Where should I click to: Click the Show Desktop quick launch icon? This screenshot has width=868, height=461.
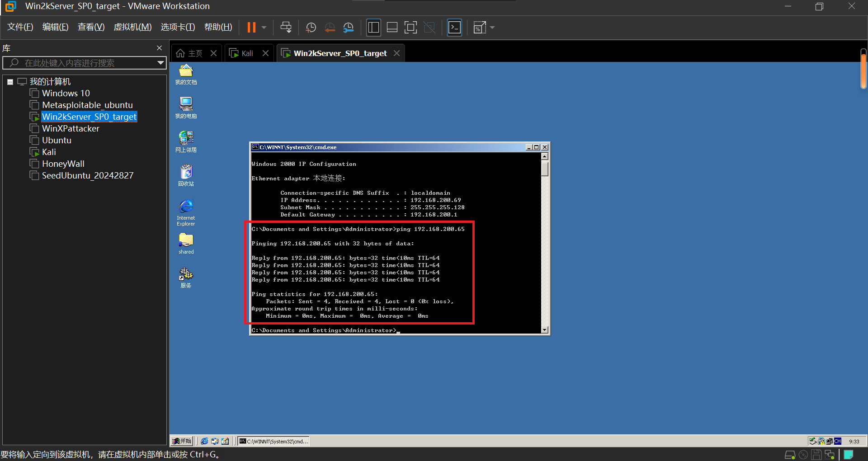[225, 441]
